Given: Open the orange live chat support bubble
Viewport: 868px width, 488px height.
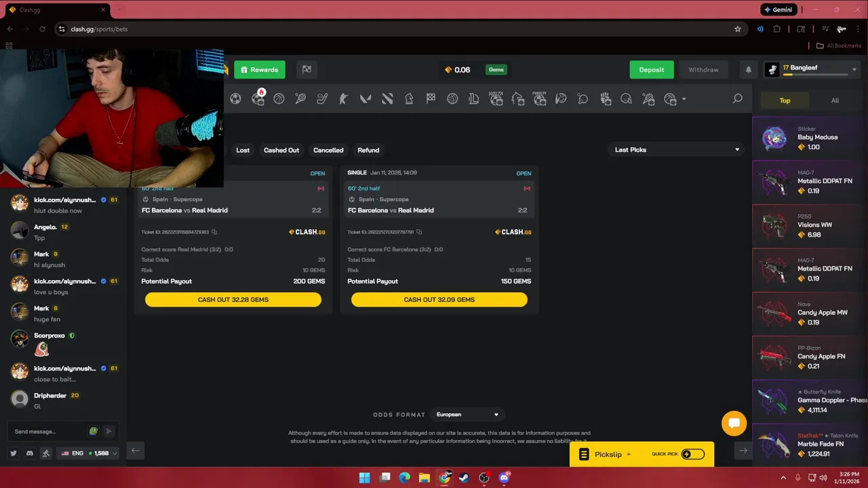Looking at the screenshot, I should [734, 424].
